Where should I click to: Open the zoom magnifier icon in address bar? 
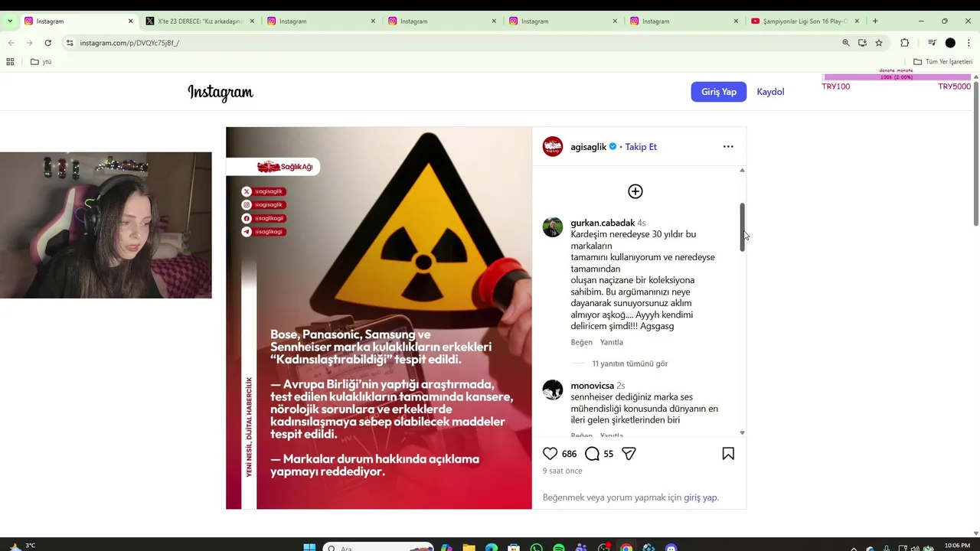846,43
